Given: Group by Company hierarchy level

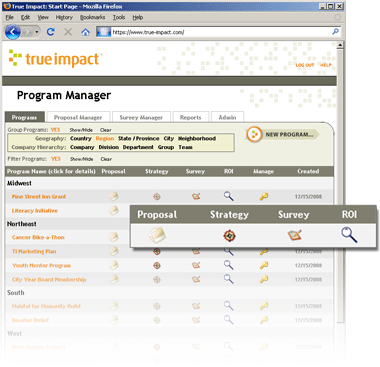Looking at the screenshot, I should (82, 147).
